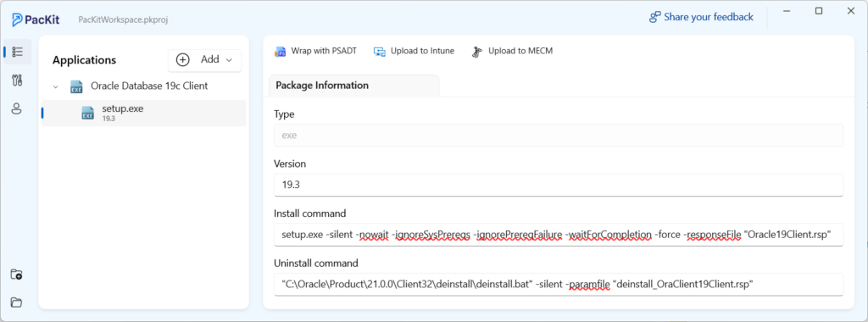
Task: Click Upload to Intune label
Action: [422, 51]
